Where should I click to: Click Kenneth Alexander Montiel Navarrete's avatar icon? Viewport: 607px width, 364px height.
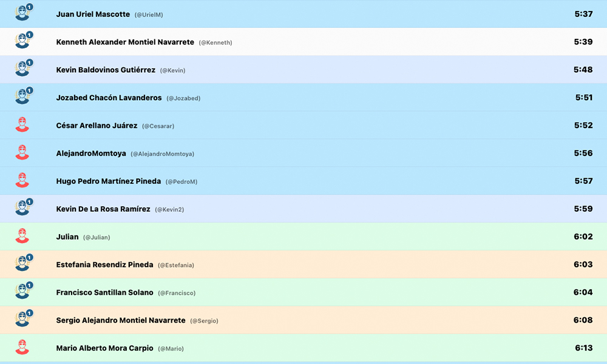(x=22, y=41)
